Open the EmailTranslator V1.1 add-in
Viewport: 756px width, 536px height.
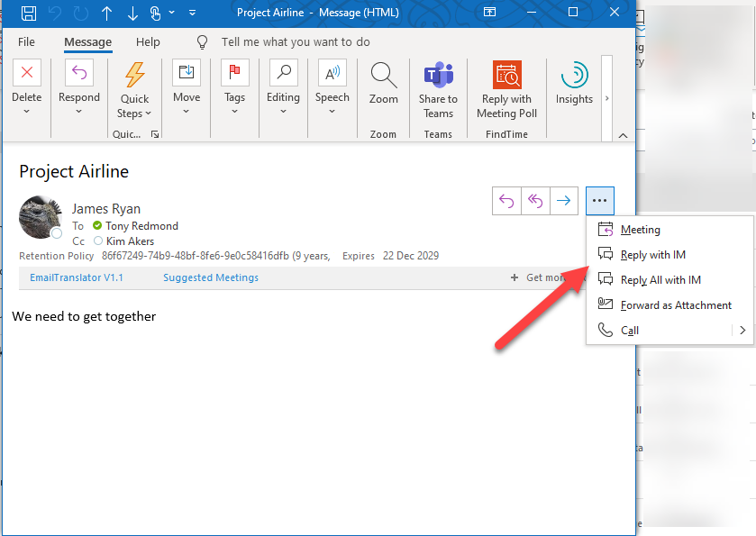tap(77, 277)
